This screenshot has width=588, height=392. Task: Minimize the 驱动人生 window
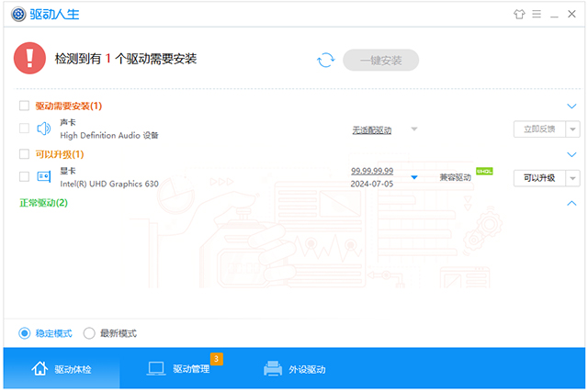point(554,15)
